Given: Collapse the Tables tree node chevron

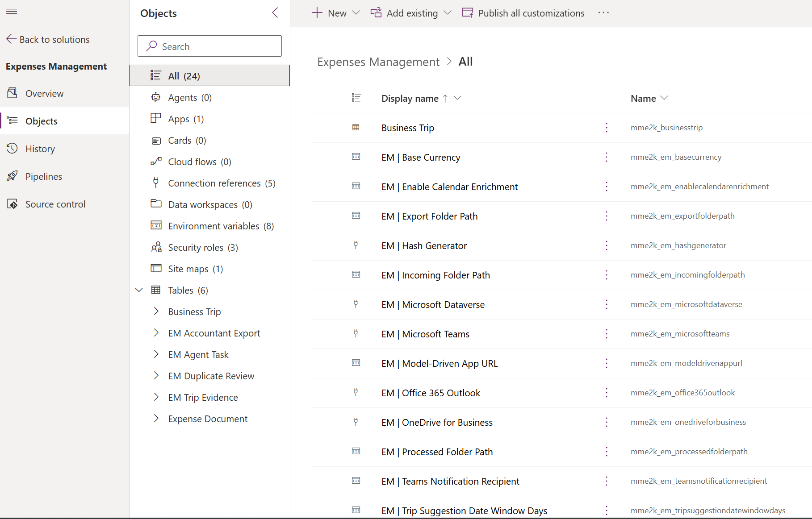Looking at the screenshot, I should [x=139, y=290].
